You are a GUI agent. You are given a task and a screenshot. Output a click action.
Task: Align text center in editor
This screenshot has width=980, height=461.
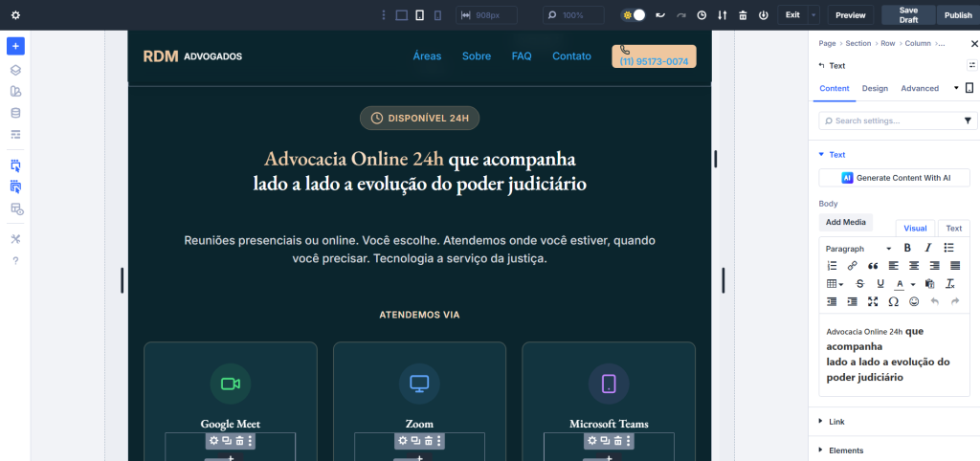[914, 266]
